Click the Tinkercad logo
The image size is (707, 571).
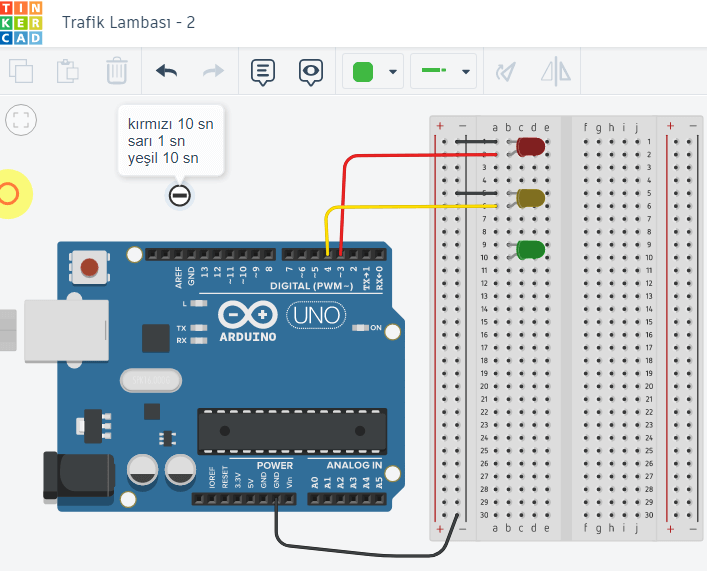click(21, 22)
